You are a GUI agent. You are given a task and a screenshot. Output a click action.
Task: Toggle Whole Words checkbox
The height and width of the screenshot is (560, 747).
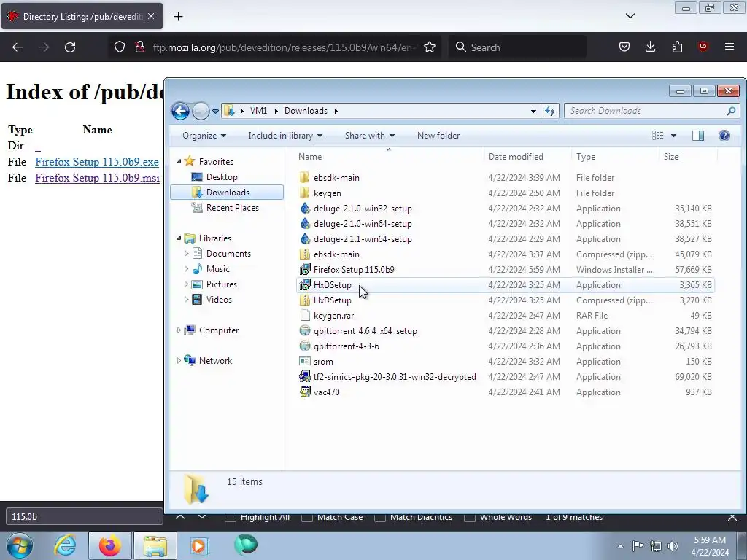(469, 517)
